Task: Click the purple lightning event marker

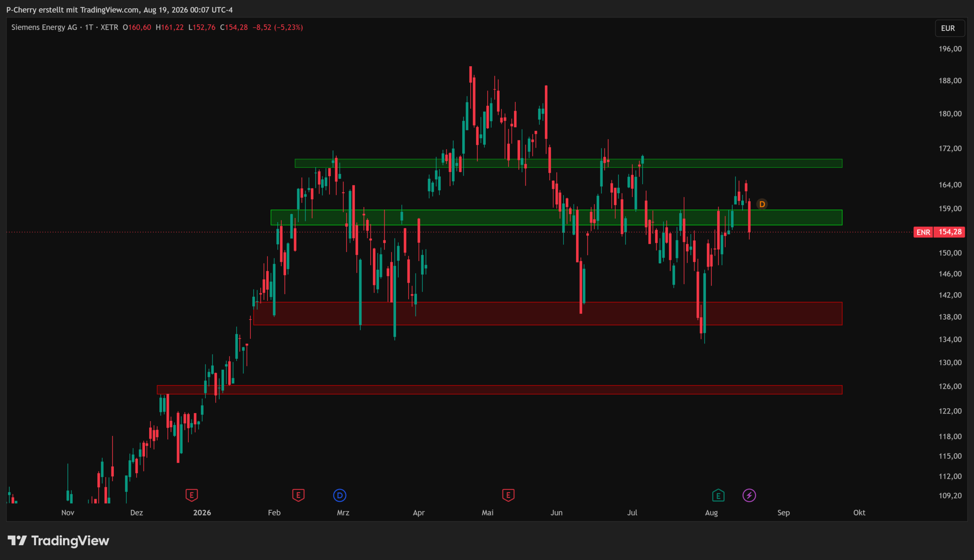Action: tap(749, 495)
